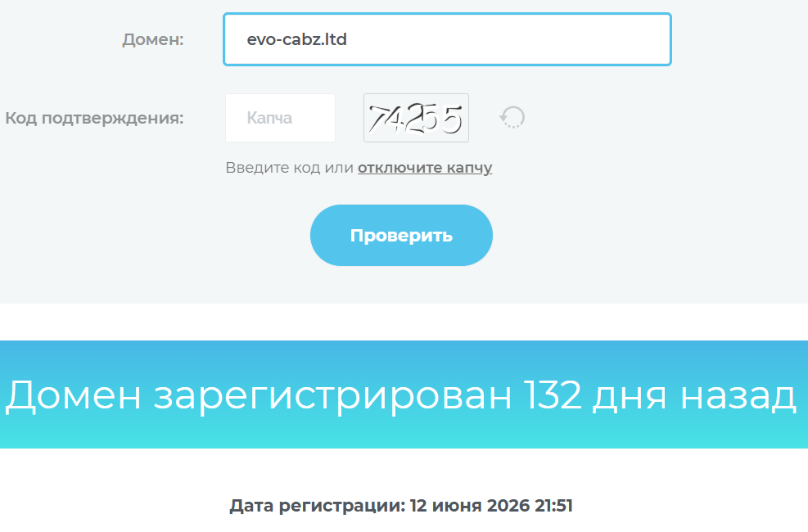Click the hint text Введите код или

[289, 168]
